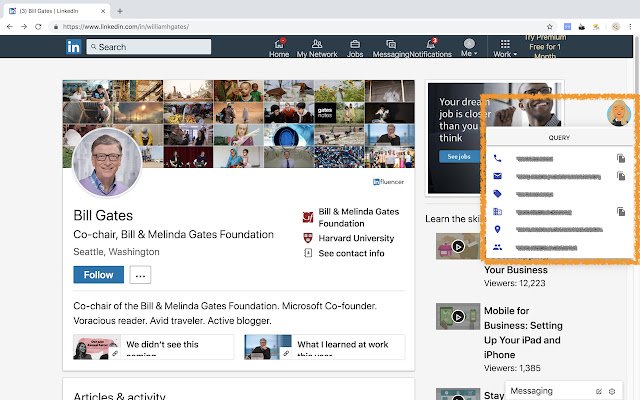This screenshot has width=640, height=400.
Task: Click 'Viewers: 12,223' text
Action: [515, 283]
